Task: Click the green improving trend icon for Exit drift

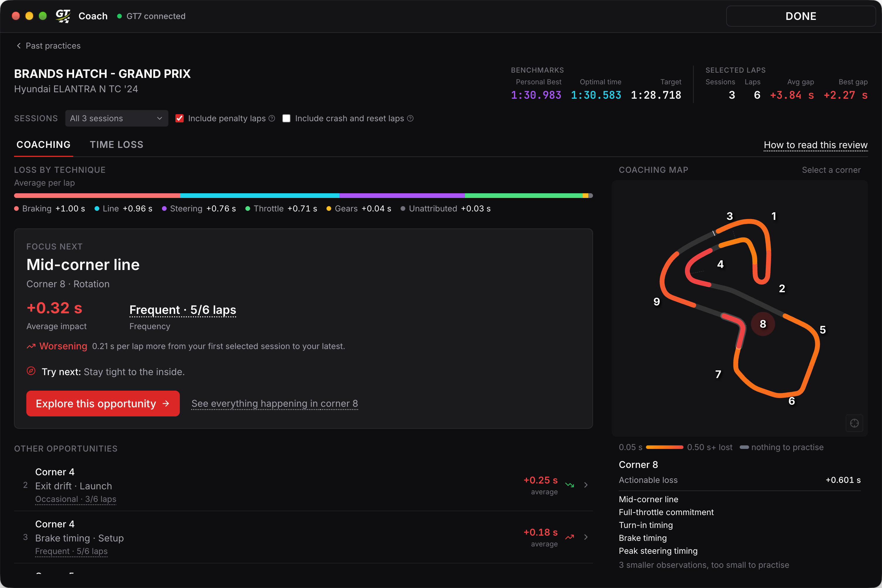Action: click(x=570, y=485)
